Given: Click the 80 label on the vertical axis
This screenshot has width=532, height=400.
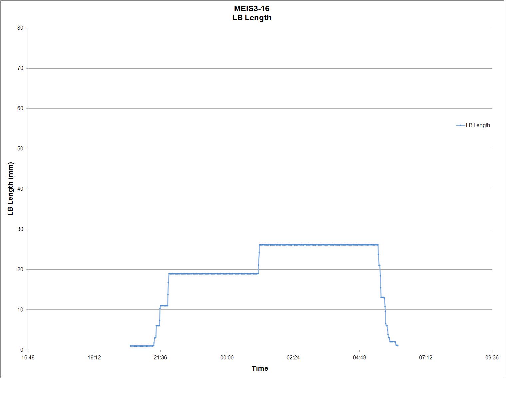Looking at the screenshot, I should [x=20, y=28].
